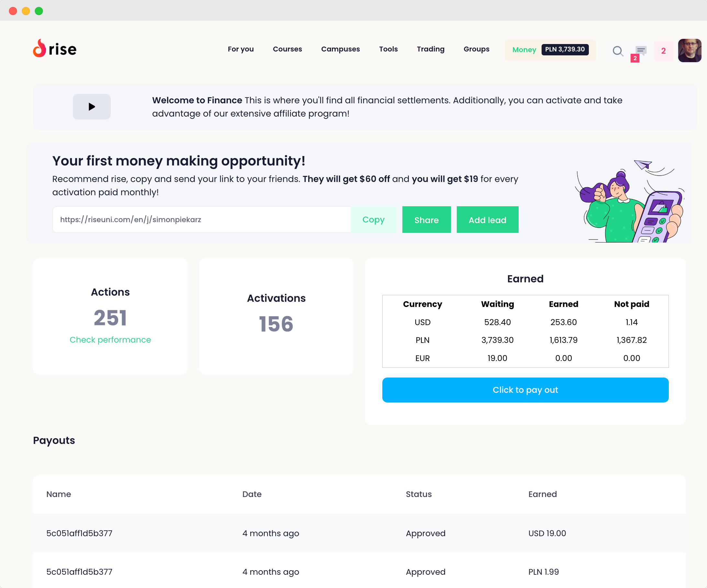The width and height of the screenshot is (707, 588).
Task: Select Tools in the navigation
Action: tap(388, 49)
